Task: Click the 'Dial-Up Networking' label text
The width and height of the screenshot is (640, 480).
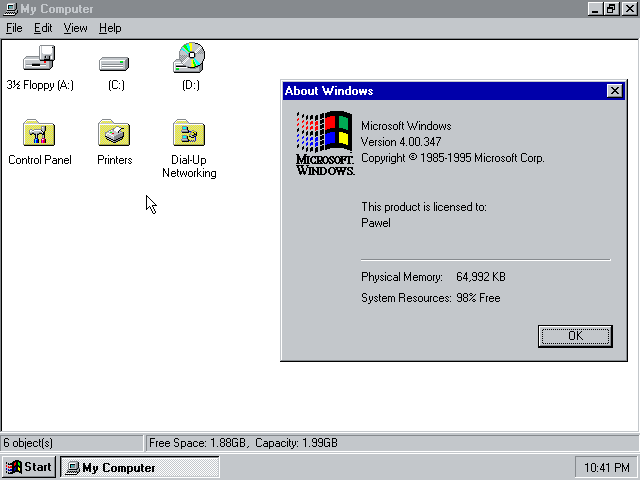Action: (189, 166)
